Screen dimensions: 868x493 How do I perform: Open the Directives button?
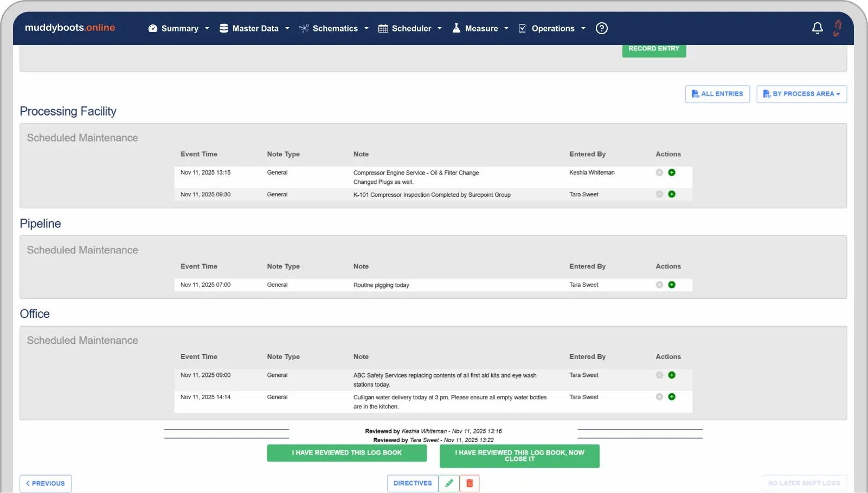pos(413,483)
